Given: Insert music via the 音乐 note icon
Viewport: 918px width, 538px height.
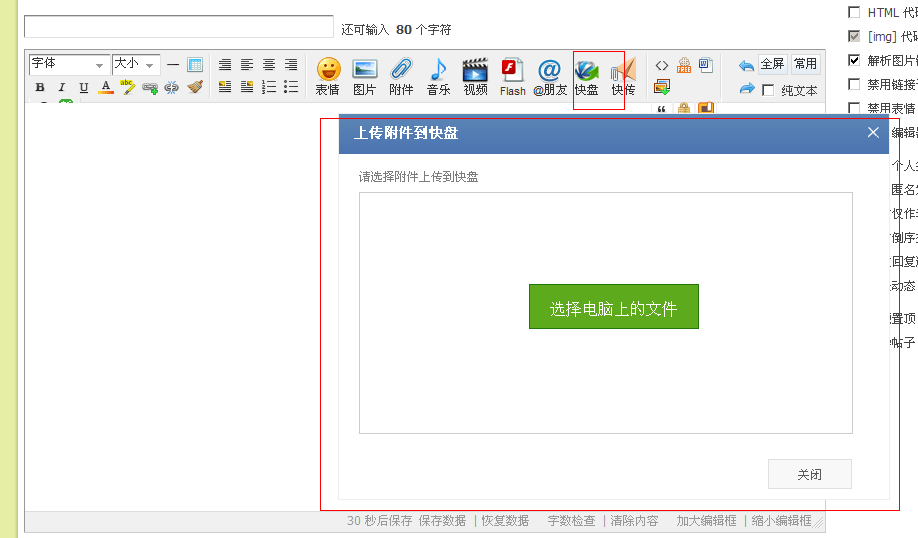Looking at the screenshot, I should (x=439, y=77).
